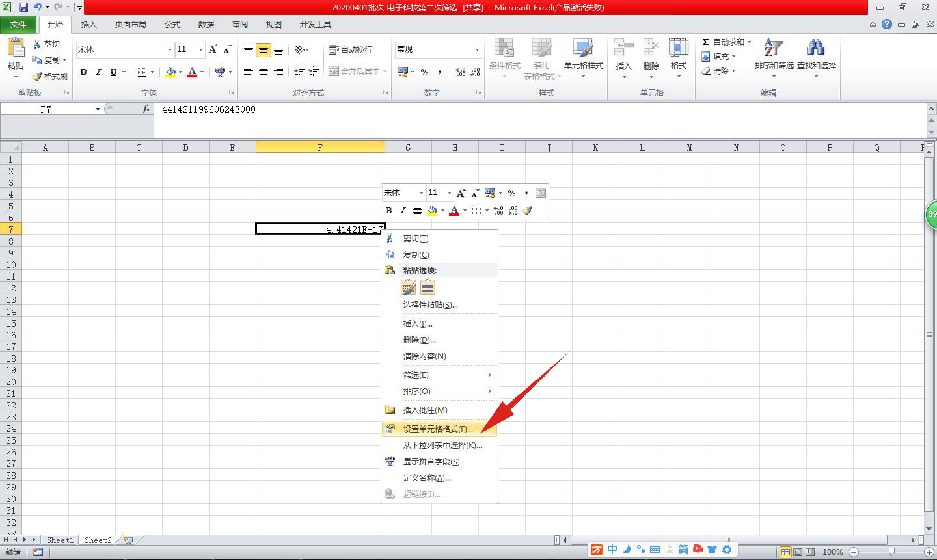This screenshot has height=560, width=937.
Task: Toggle bold formatting in the ribbon
Action: point(83,72)
